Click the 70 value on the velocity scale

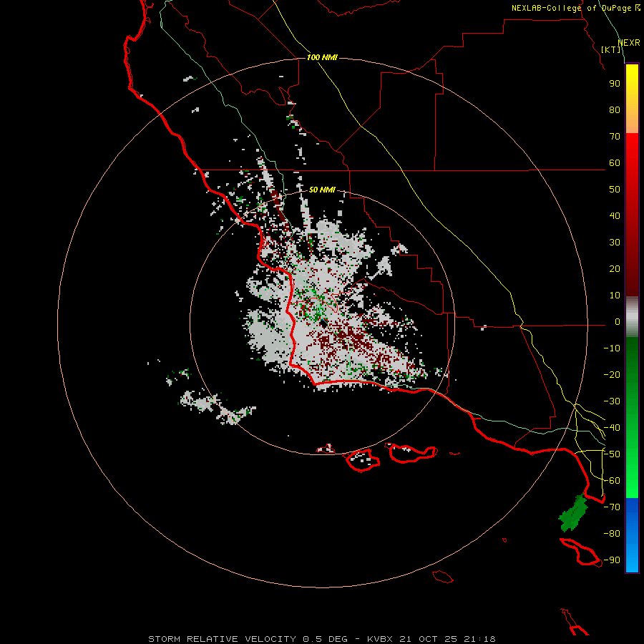pyautogui.click(x=615, y=137)
